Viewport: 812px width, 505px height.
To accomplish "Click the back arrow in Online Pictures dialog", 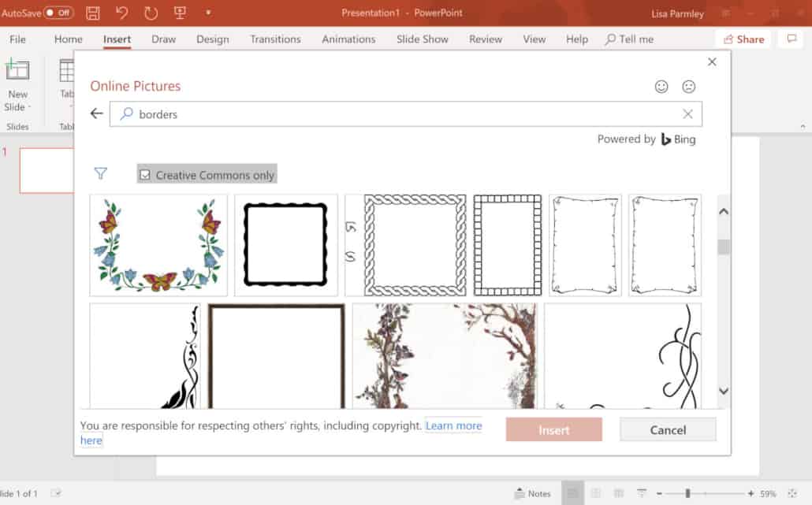I will [x=95, y=113].
